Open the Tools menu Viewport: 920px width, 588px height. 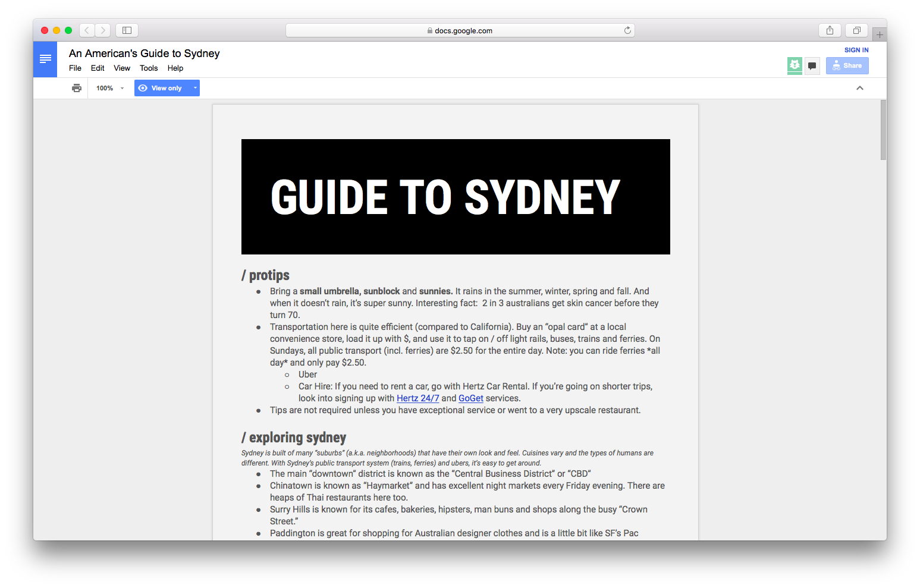[149, 68]
